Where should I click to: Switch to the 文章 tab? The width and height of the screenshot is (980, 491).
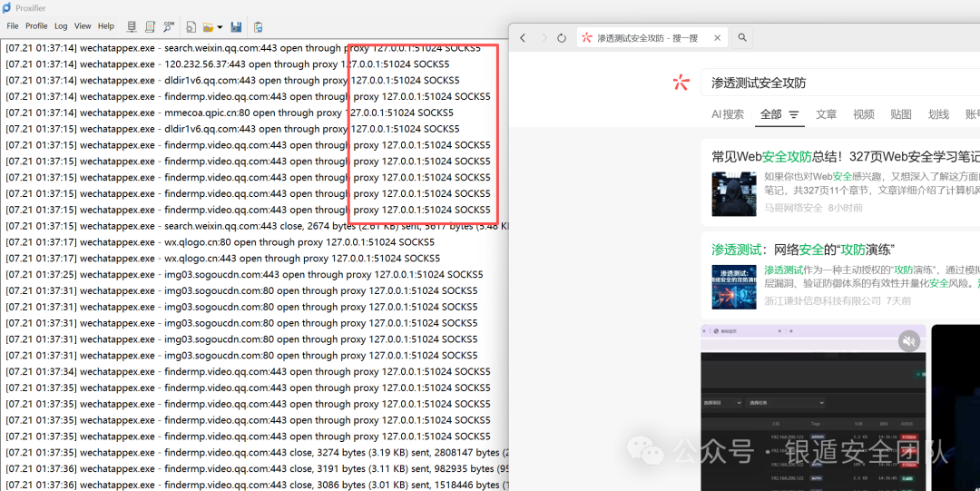click(x=827, y=114)
